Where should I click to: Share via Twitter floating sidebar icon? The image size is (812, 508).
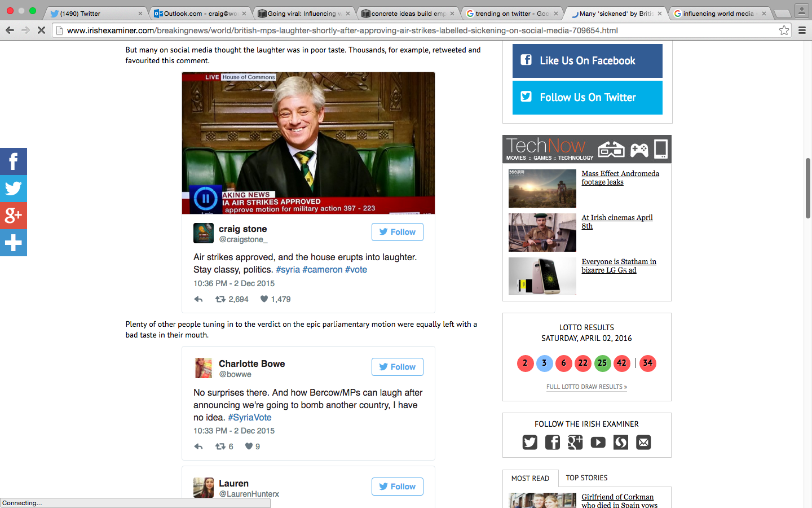[14, 189]
